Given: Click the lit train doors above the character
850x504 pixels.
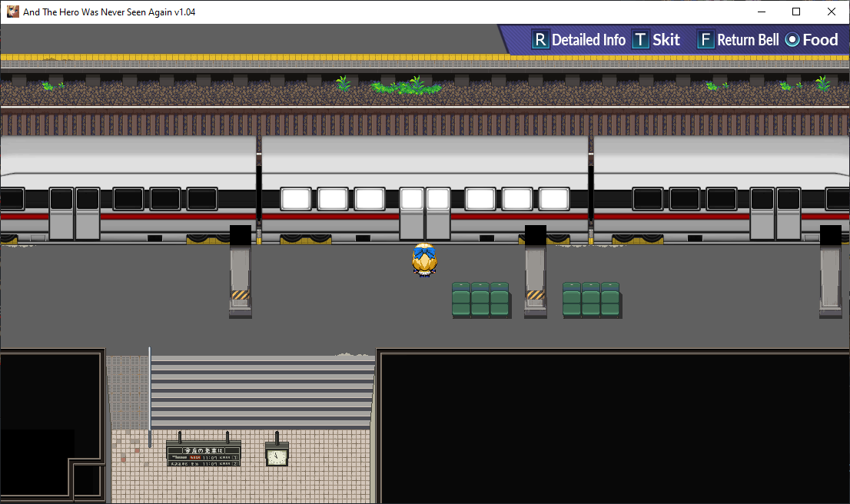Looking at the screenshot, I should [x=425, y=214].
